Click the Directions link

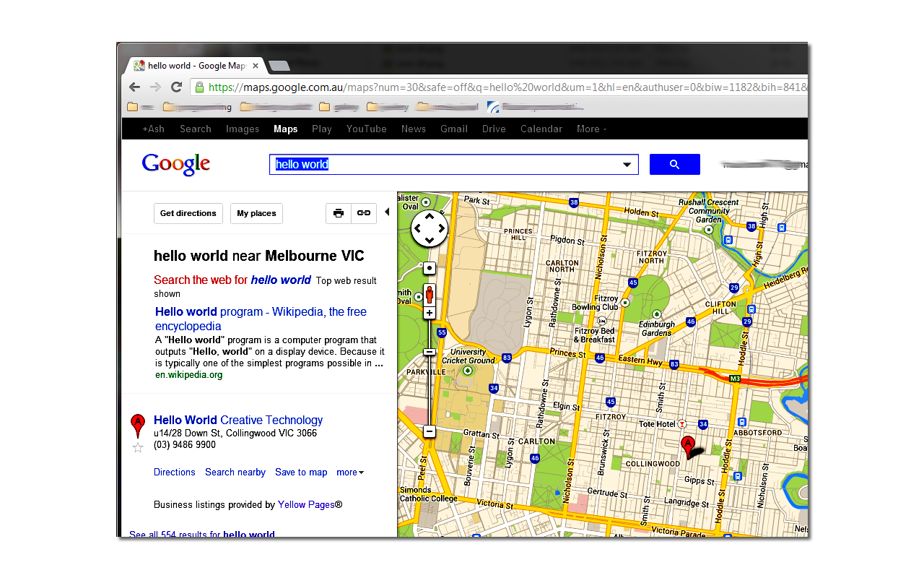(x=175, y=473)
